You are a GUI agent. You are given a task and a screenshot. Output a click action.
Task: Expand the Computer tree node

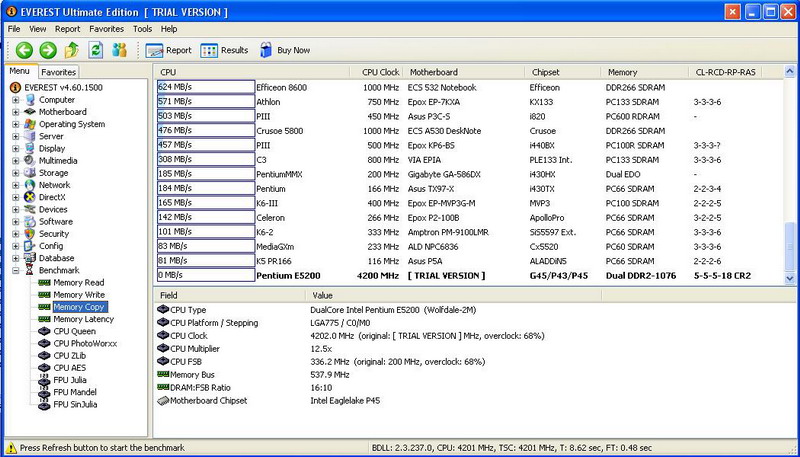pyautogui.click(x=16, y=99)
